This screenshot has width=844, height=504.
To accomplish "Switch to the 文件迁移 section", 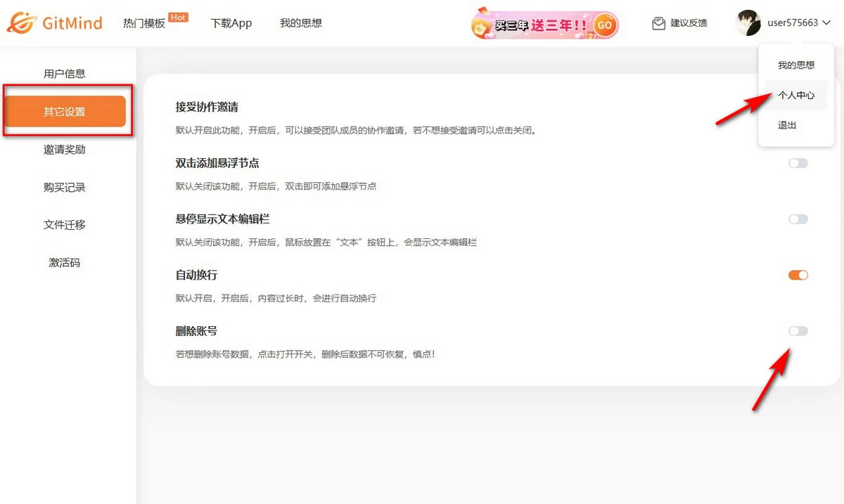I will pos(65,225).
